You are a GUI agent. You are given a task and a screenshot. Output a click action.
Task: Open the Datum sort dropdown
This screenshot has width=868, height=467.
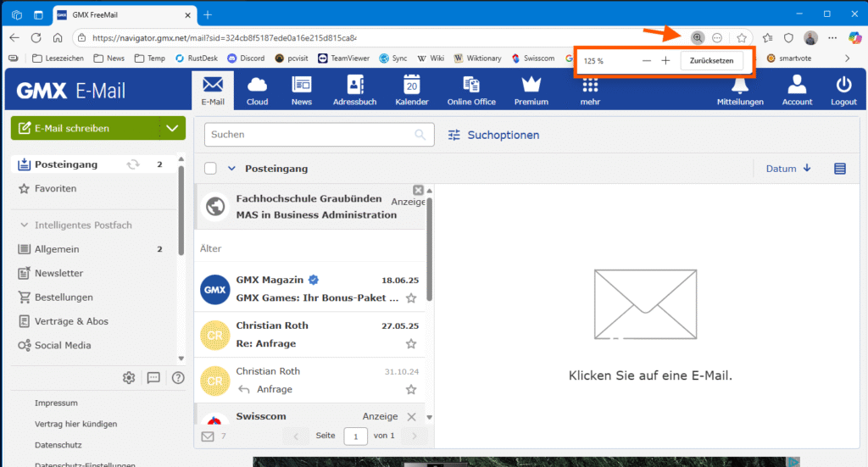788,169
